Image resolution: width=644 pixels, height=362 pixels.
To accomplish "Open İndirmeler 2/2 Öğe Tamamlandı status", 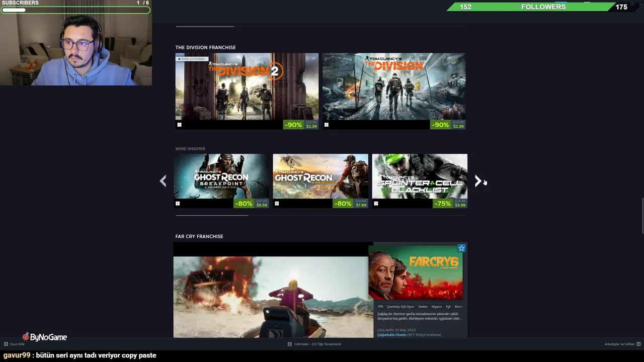I will [317, 344].
